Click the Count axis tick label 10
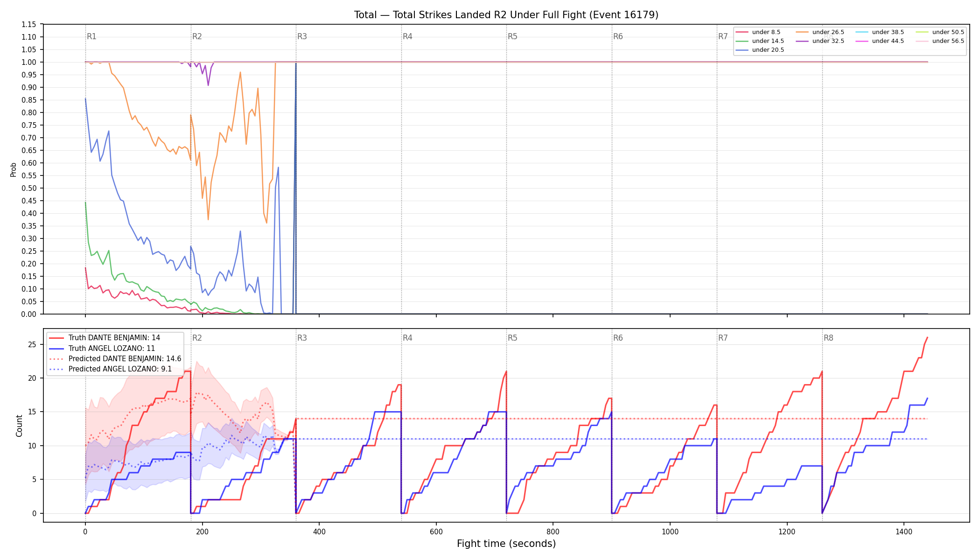Image resolution: width=980 pixels, height=560 pixels. click(x=32, y=446)
